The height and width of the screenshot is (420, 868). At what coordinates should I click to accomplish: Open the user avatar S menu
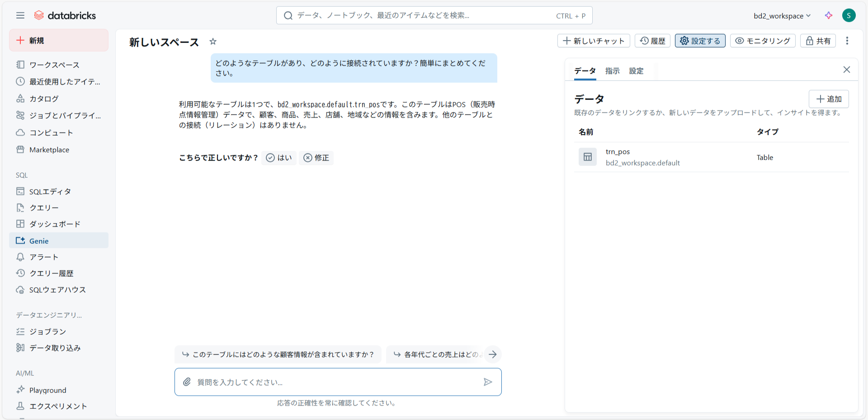pos(849,15)
